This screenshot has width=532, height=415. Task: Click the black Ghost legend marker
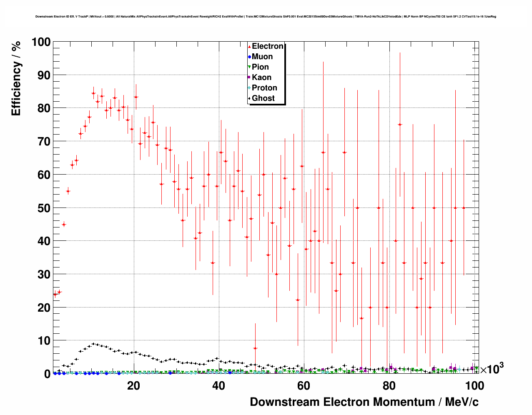249,98
